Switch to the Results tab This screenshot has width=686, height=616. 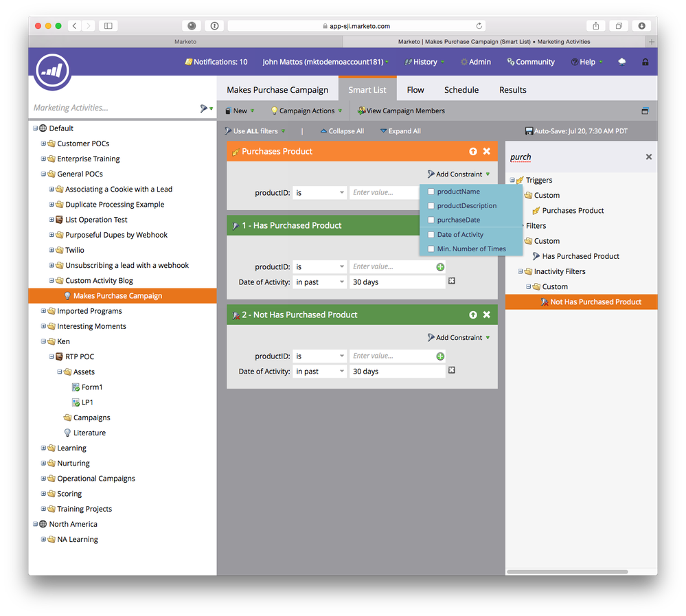coord(513,90)
